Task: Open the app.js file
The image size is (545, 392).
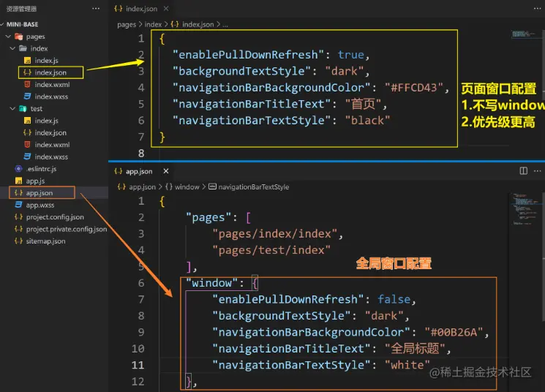Action: pyautogui.click(x=35, y=181)
